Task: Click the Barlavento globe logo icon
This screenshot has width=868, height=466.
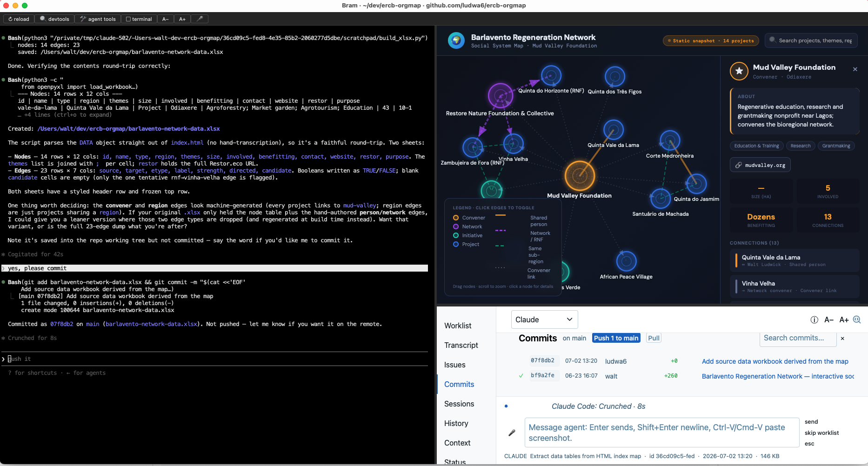Action: pos(456,40)
